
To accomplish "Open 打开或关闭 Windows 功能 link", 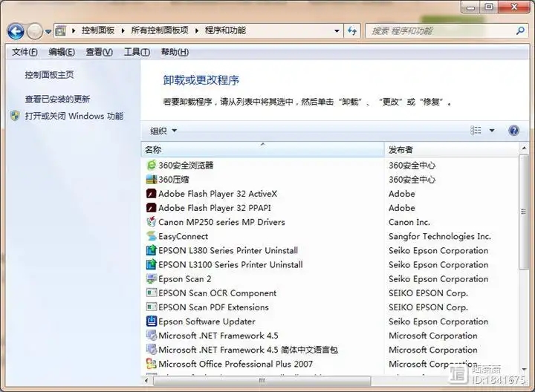I will pos(74,116).
